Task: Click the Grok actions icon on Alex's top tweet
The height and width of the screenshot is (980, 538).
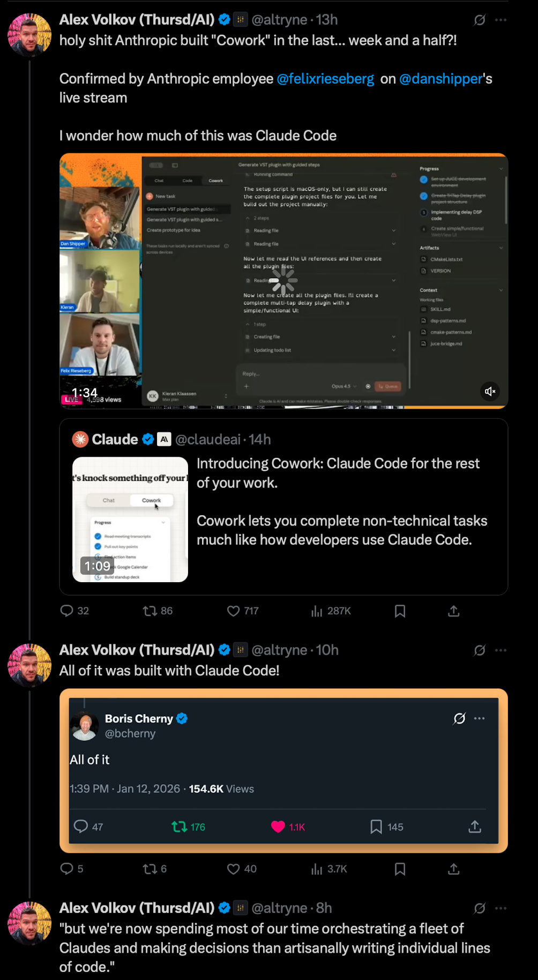Action: point(480,20)
